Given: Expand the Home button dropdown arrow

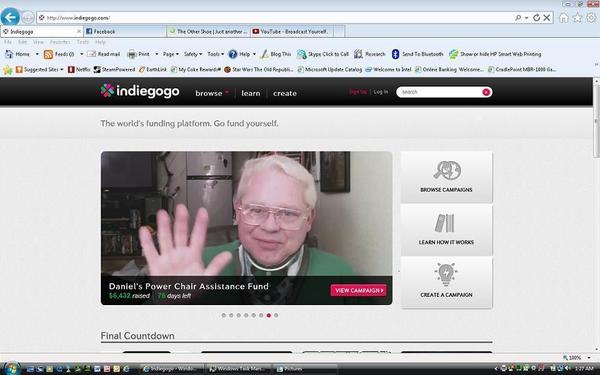Looking at the screenshot, I should pos(37,54).
